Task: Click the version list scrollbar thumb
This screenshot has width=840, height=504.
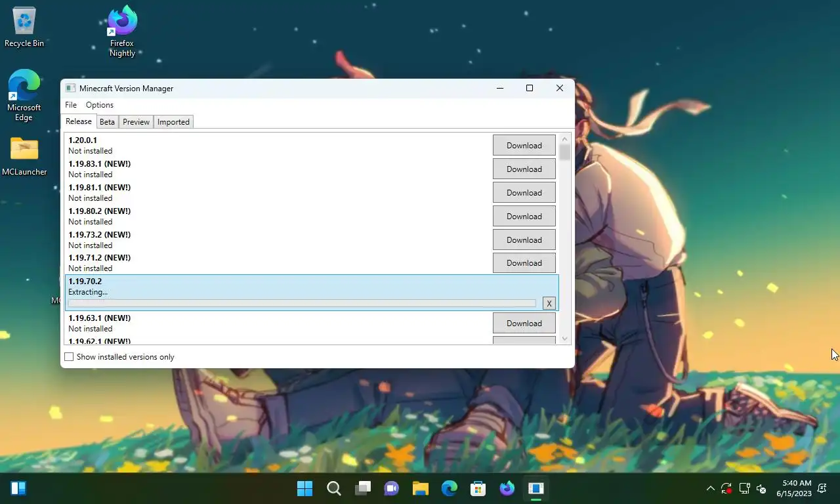Action: tap(565, 152)
